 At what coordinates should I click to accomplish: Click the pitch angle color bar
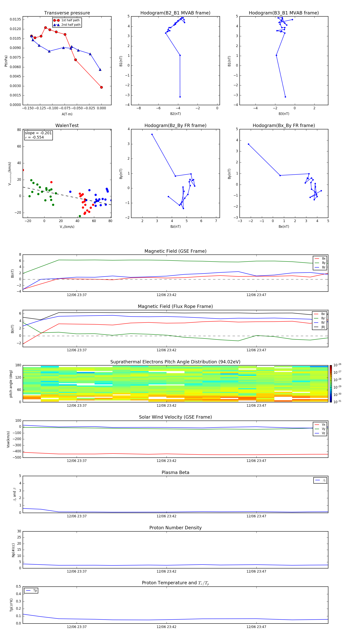[x=331, y=383]
